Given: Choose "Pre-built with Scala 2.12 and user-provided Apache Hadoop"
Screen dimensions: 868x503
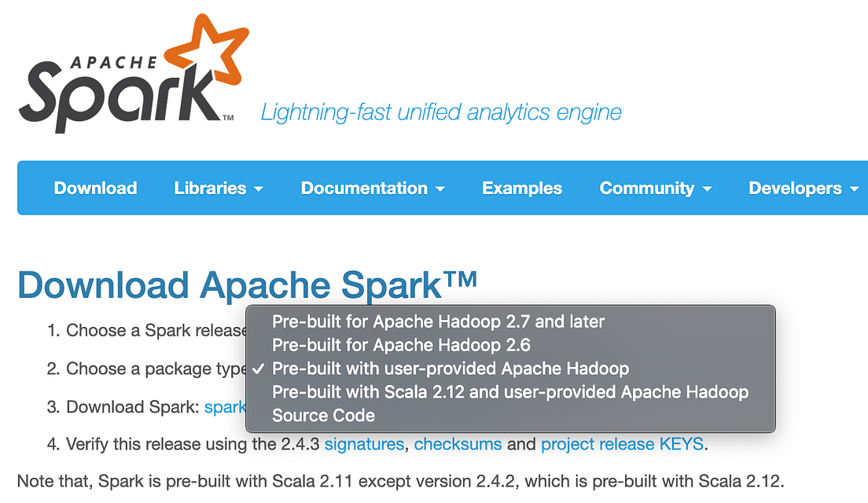Looking at the screenshot, I should click(x=509, y=391).
